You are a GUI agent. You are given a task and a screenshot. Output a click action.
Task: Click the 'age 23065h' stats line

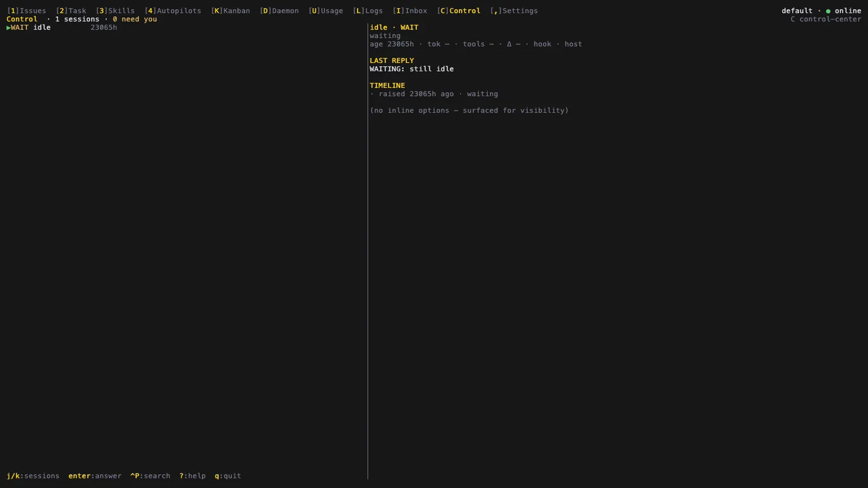pyautogui.click(x=476, y=44)
